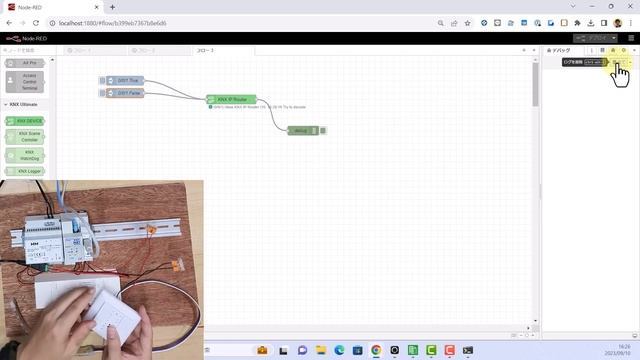Screen dimensions: 640x360
Task: Click the palette scroll-up arrow
Action: (x=52, y=60)
